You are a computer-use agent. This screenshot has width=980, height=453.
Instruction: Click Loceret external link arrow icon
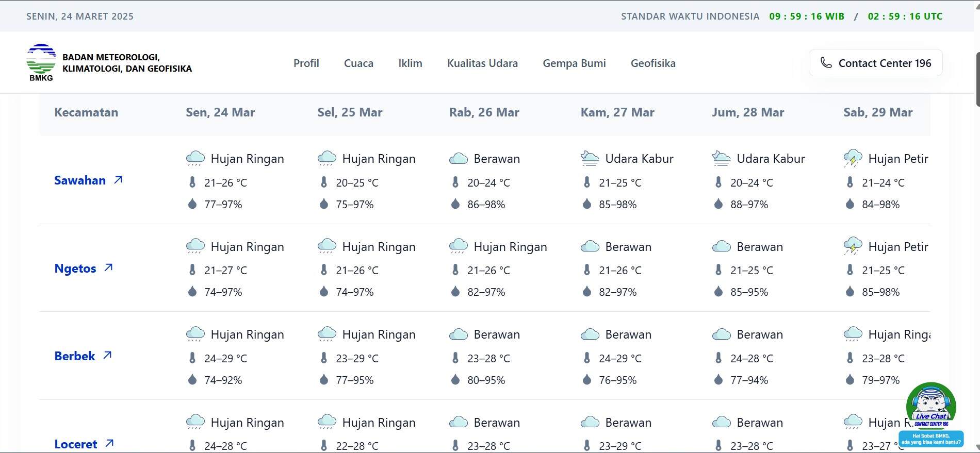[109, 443]
